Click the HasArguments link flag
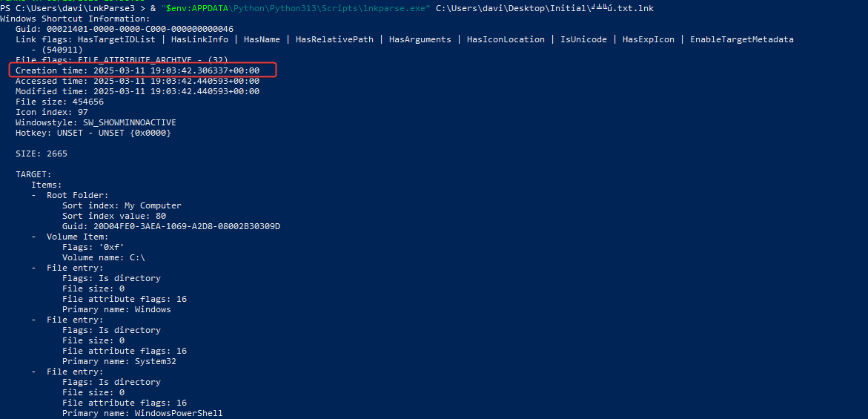This screenshot has height=419, width=868. click(x=420, y=39)
